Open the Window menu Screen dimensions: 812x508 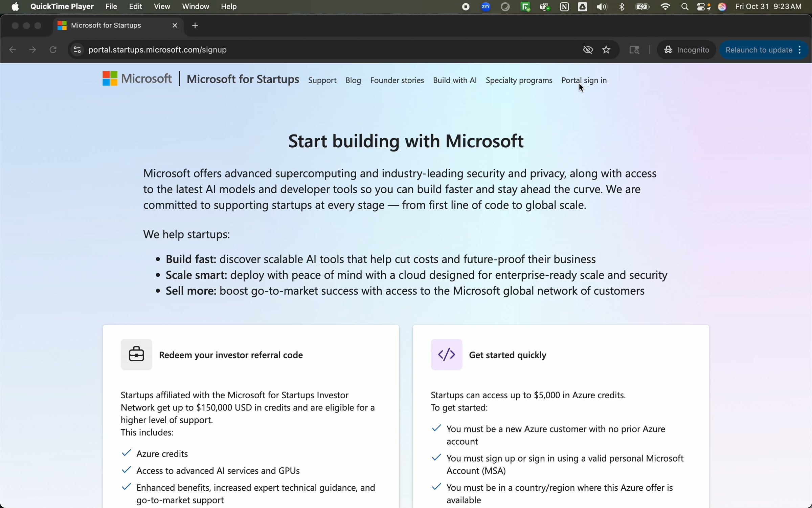click(x=196, y=6)
